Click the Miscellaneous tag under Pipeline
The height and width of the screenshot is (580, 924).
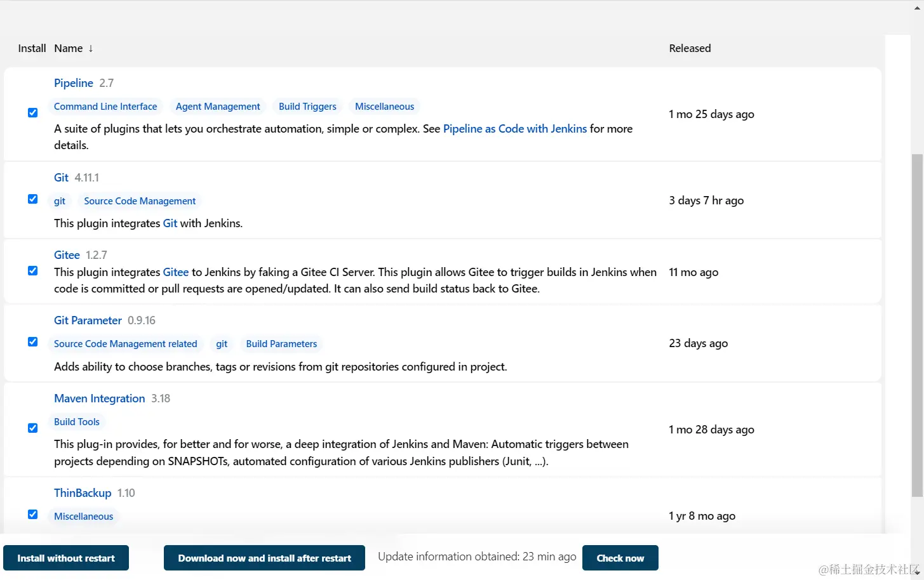pyautogui.click(x=384, y=107)
